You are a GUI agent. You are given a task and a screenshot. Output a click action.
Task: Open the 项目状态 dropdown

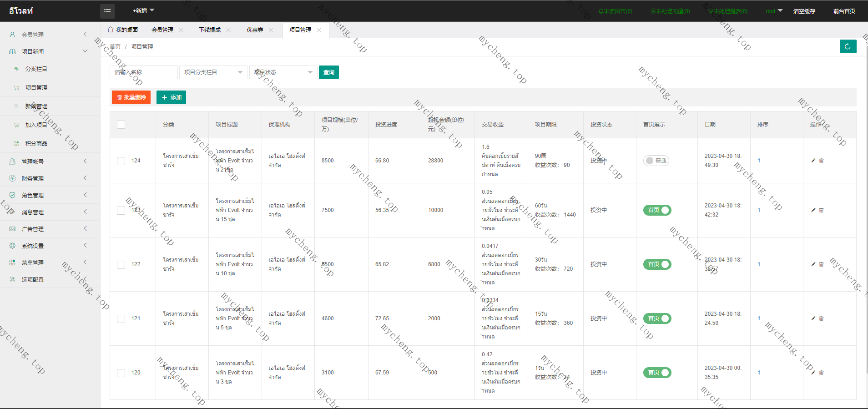coord(283,72)
